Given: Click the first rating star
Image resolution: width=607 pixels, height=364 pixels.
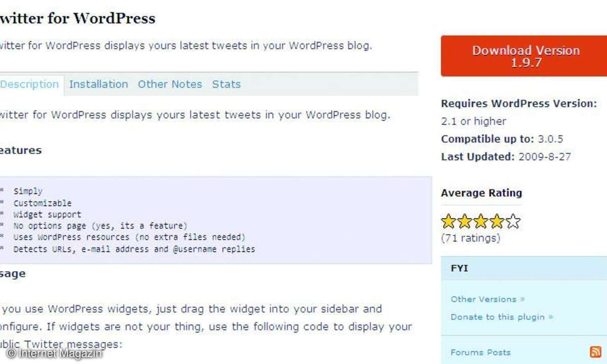Looking at the screenshot, I should [x=449, y=221].
